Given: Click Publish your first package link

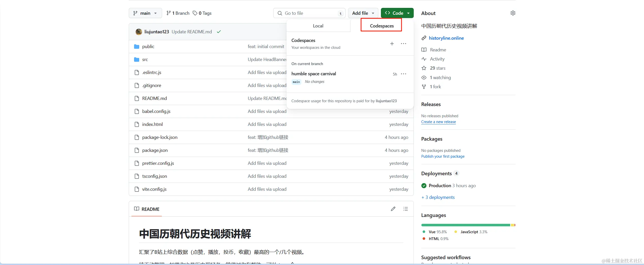Looking at the screenshot, I should tap(443, 156).
